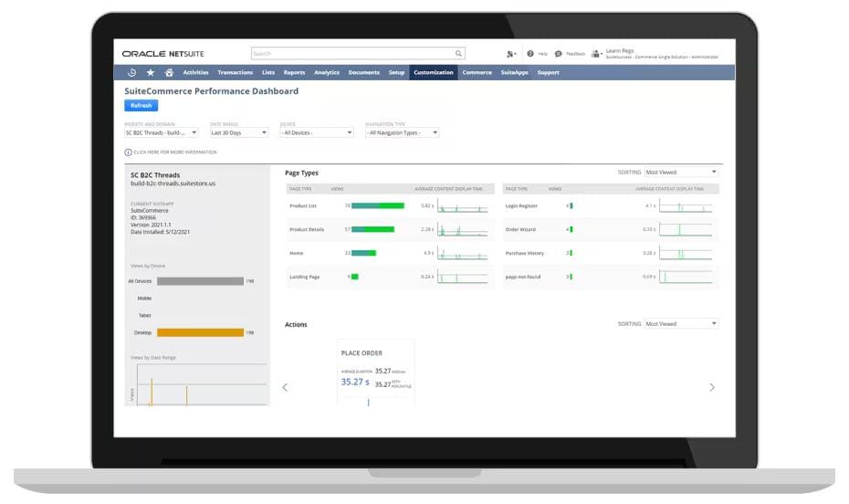Viewport: 849px width, 504px height.
Task: Click the Home views bar
Action: pyautogui.click(x=363, y=253)
